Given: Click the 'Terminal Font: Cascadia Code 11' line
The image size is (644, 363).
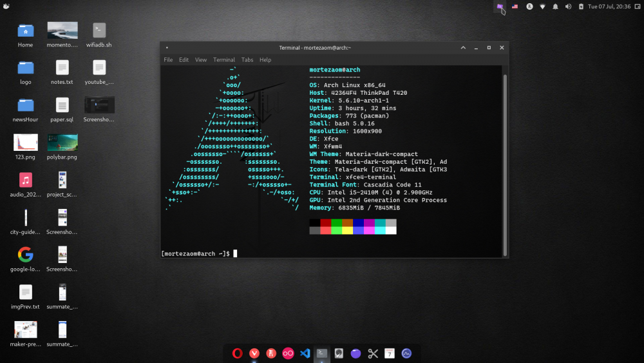Looking at the screenshot, I should [366, 185].
